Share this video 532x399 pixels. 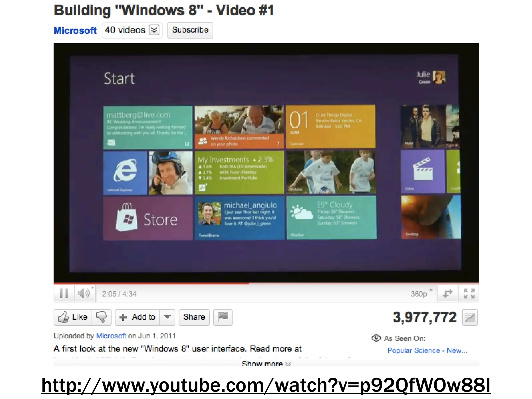pos(194,317)
